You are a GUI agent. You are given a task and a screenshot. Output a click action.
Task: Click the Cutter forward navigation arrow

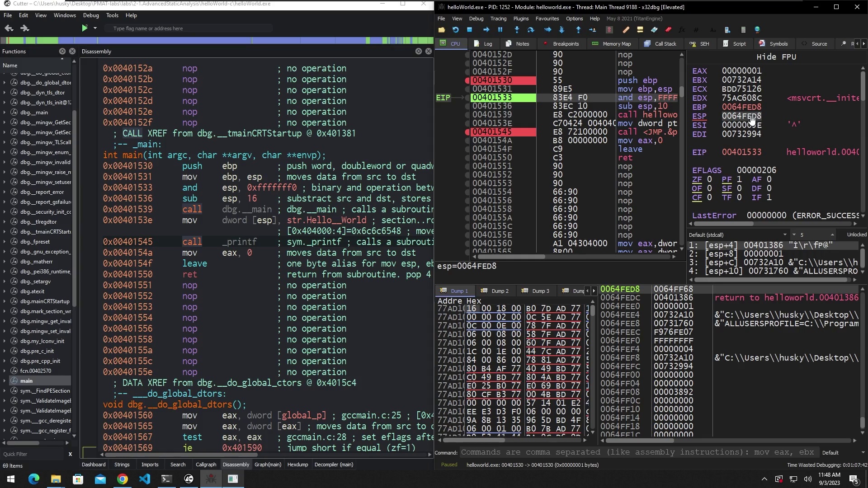[25, 28]
